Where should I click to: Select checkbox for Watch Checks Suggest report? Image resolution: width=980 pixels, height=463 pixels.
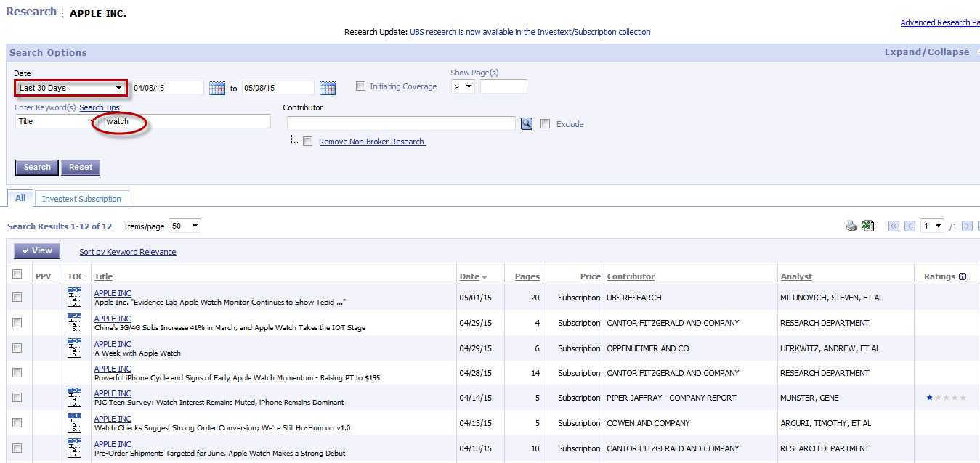[x=17, y=423]
